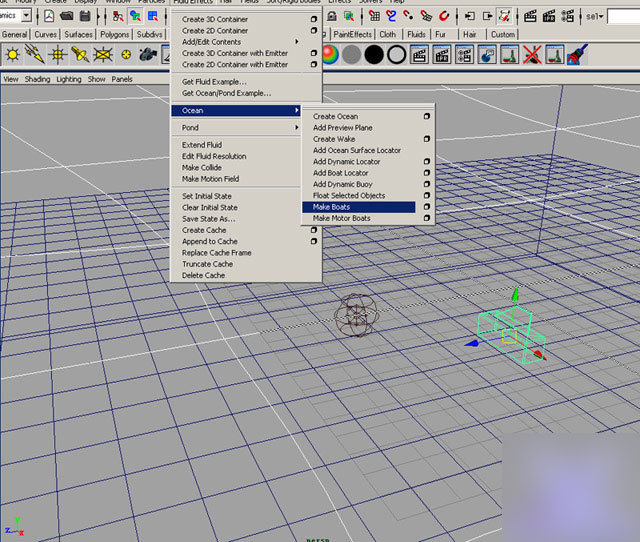Open the menu set dropdown arrow
640x542 pixels.
27,16
